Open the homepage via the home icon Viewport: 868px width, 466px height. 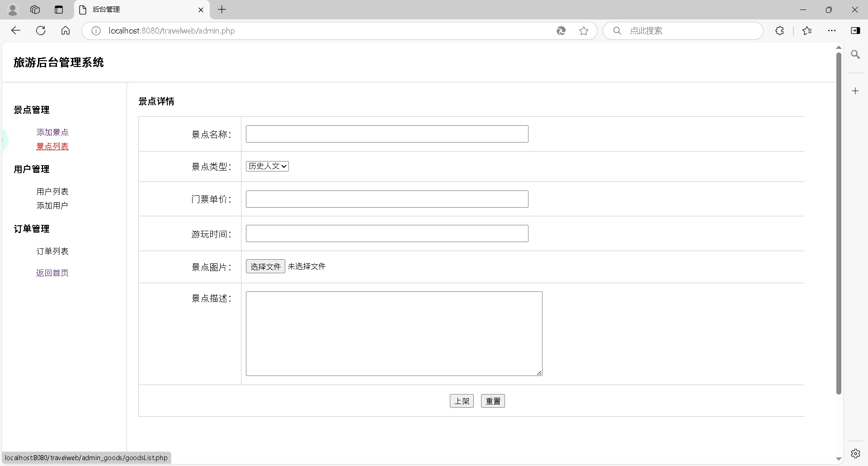(x=66, y=30)
